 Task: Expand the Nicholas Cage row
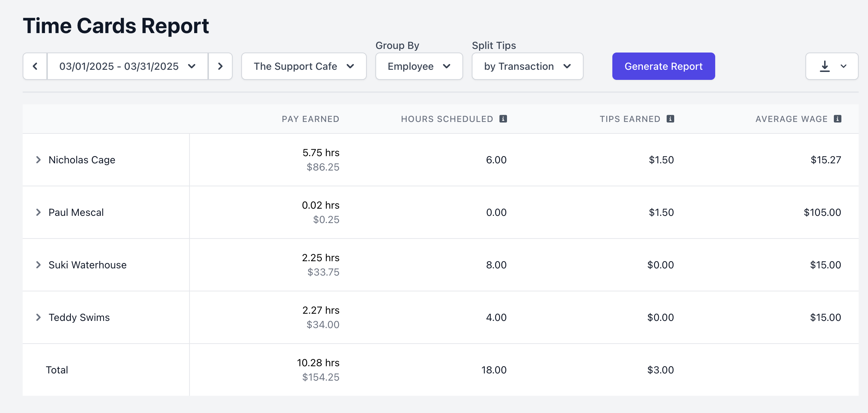(38, 160)
